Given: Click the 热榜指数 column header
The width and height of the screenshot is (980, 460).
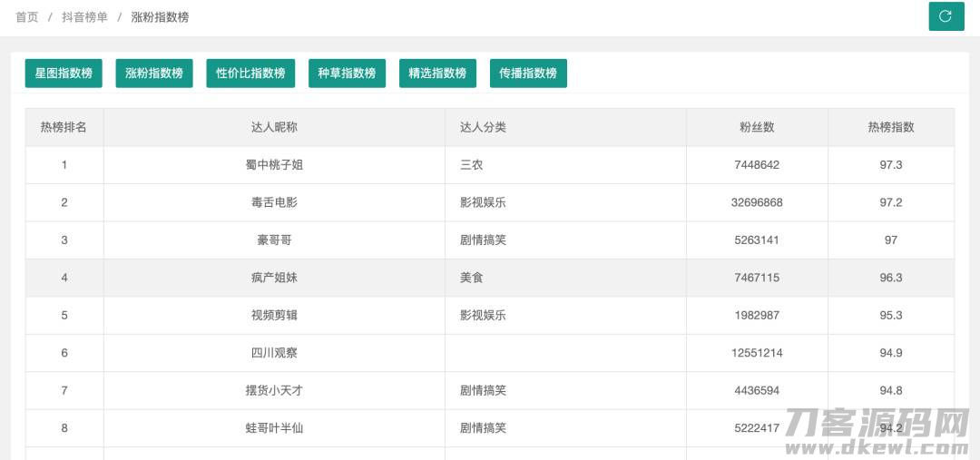Looking at the screenshot, I should tap(891, 128).
